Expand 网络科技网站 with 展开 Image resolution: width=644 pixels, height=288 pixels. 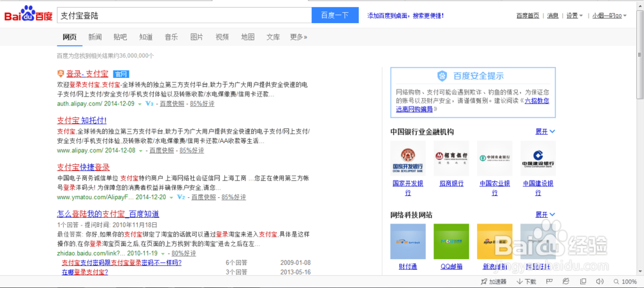[545, 215]
